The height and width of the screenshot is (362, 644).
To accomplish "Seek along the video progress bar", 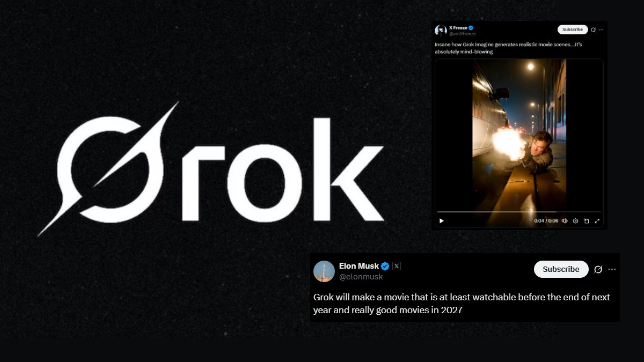I will pos(519,212).
